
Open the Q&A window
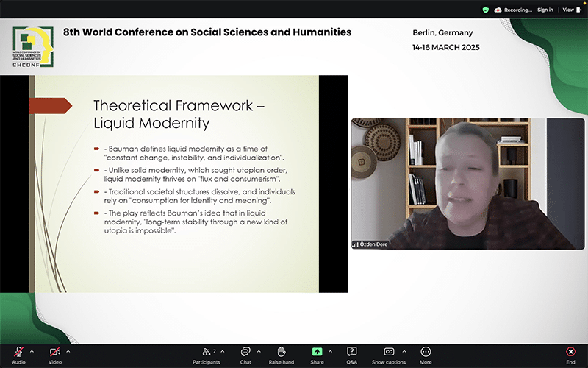click(352, 353)
